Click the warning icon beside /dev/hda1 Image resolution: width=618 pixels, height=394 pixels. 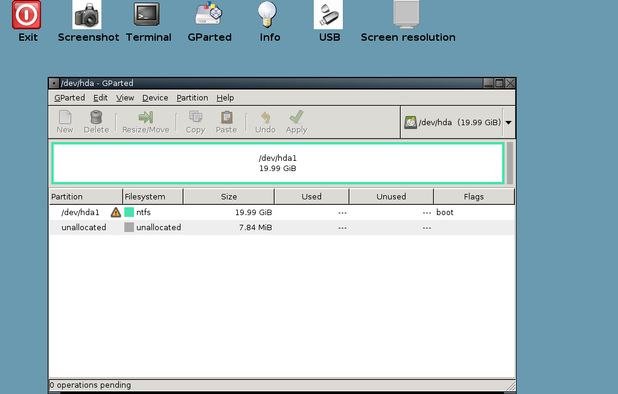[x=115, y=212]
